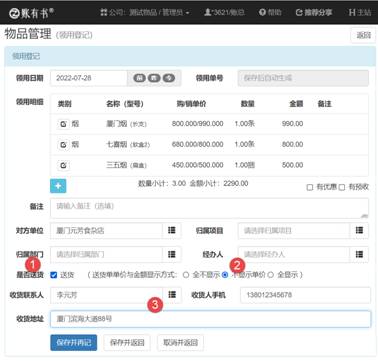Open the *3621 user account menu

tap(224, 13)
